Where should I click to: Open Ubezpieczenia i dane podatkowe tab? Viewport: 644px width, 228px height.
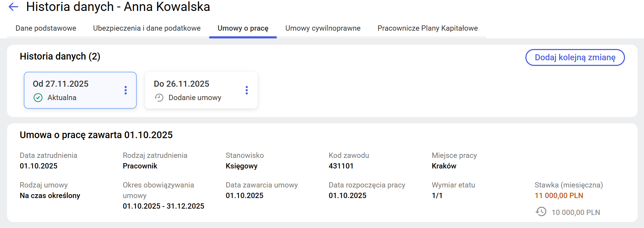[x=147, y=28]
